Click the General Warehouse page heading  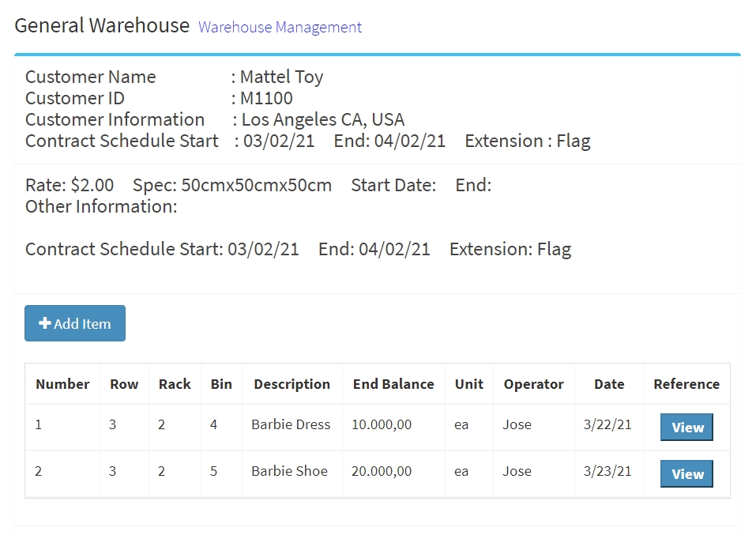[102, 25]
